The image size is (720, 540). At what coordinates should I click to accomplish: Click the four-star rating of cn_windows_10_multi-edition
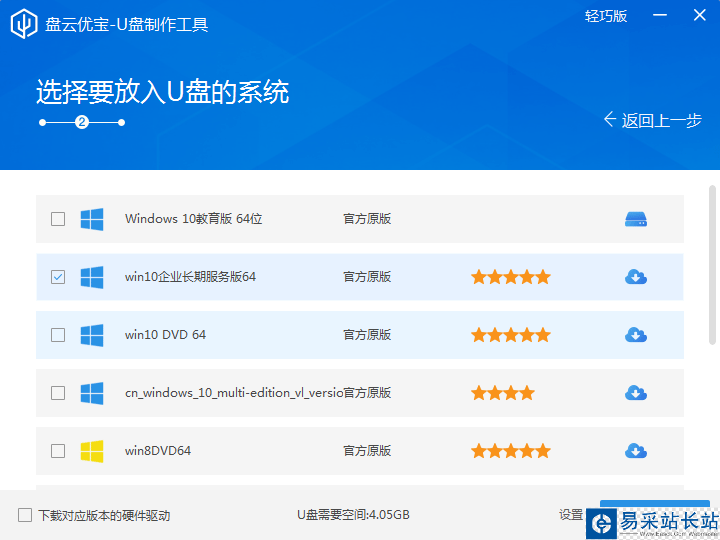pos(503,393)
